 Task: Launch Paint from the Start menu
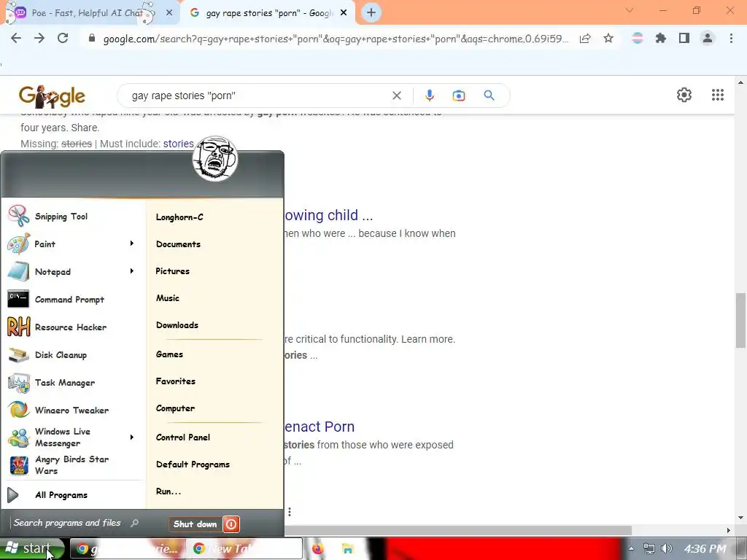click(71, 244)
